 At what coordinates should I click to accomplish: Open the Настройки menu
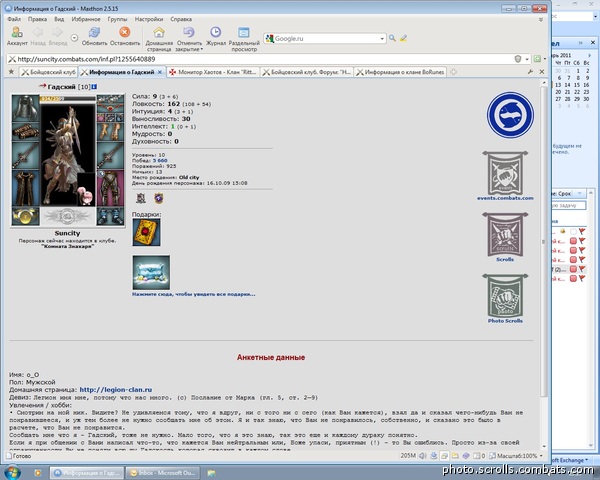click(148, 19)
